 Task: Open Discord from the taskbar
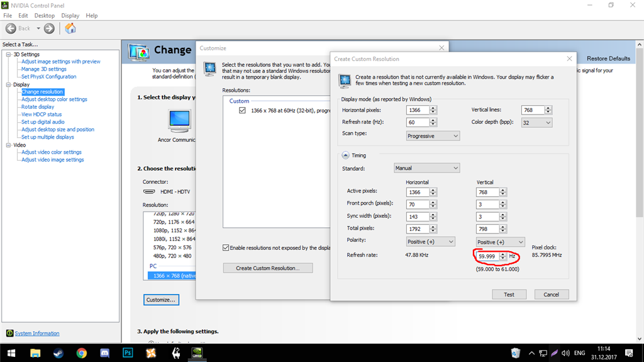[105, 353]
